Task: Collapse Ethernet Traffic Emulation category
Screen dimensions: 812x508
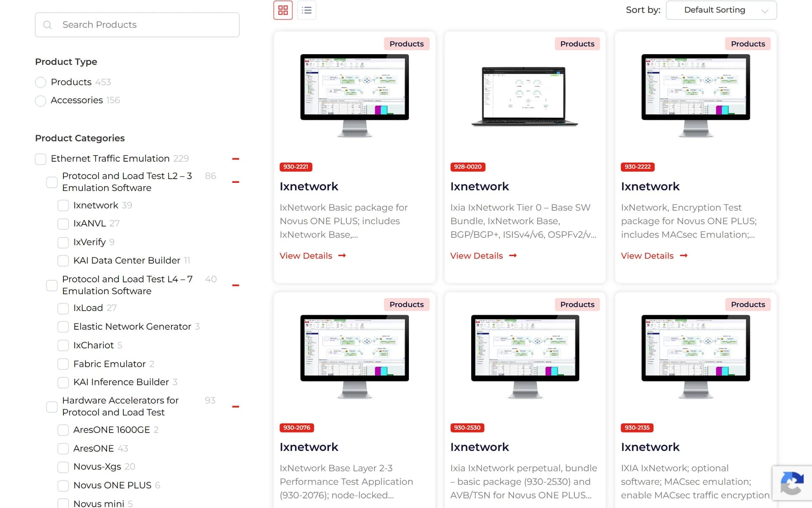Action: (236, 159)
